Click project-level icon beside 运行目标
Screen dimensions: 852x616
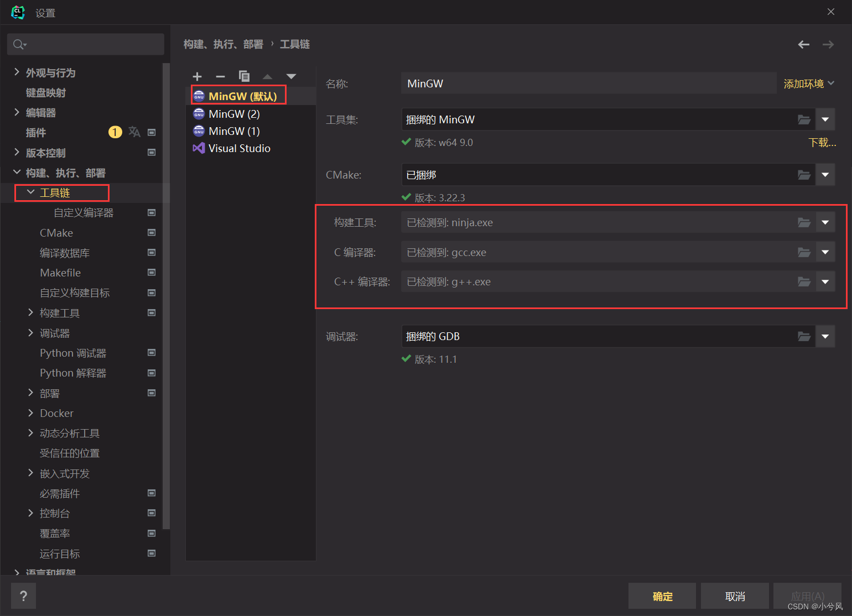pos(152,553)
